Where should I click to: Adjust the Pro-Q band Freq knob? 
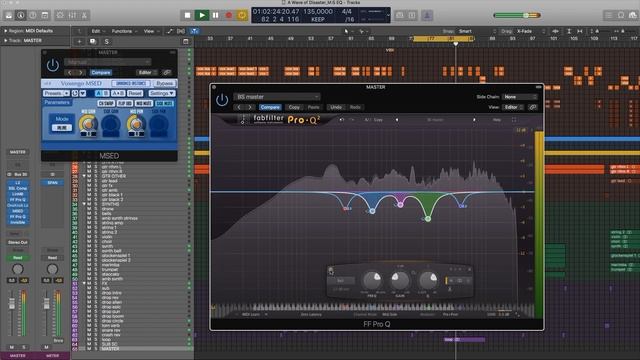point(372,280)
